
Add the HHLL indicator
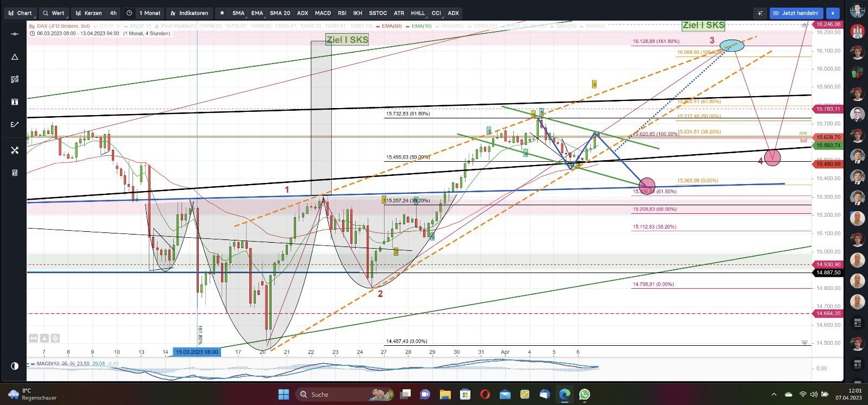[x=418, y=13]
